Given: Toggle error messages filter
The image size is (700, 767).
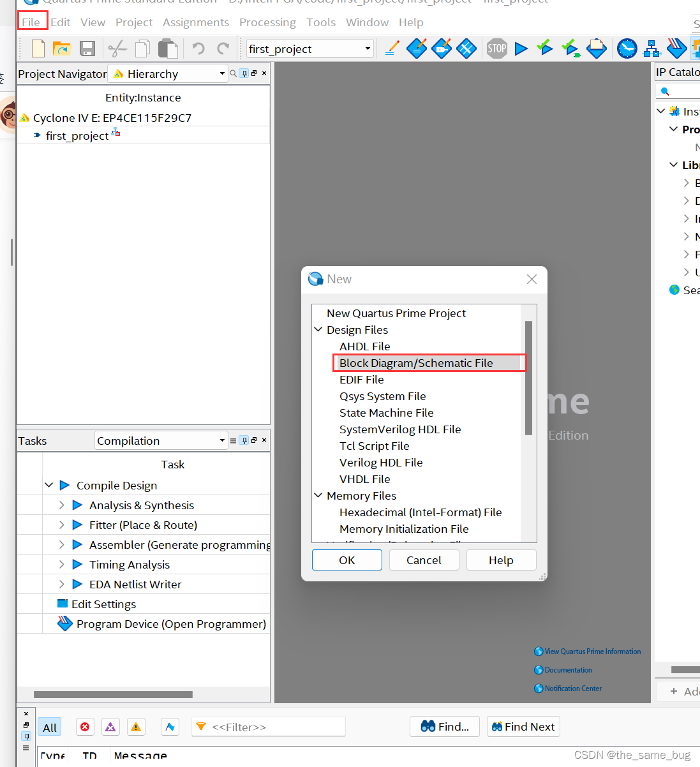Looking at the screenshot, I should (x=85, y=727).
